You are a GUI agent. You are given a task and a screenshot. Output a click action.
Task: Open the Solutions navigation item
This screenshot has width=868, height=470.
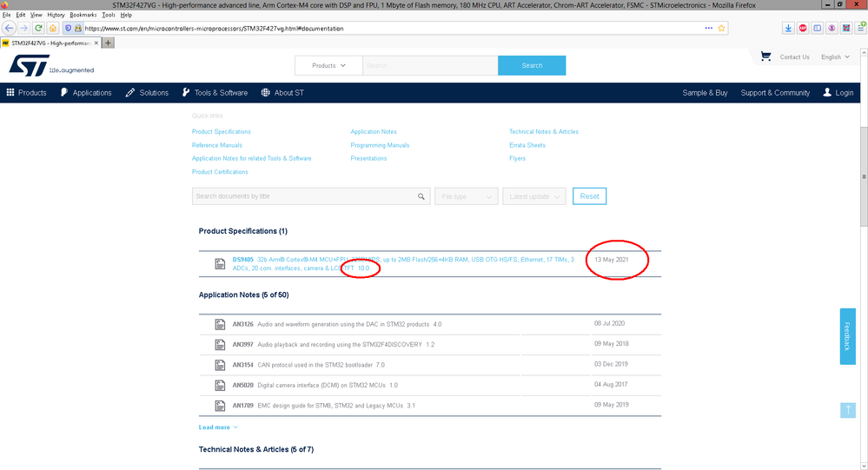pos(147,93)
